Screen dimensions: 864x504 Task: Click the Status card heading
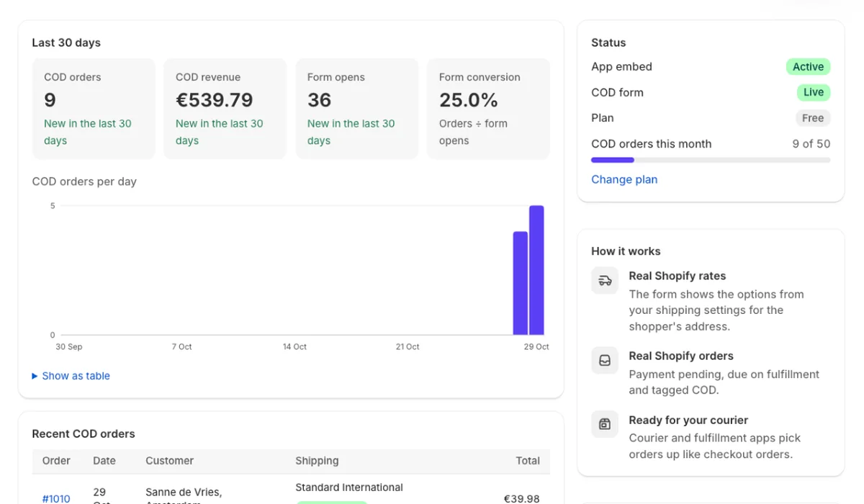click(x=608, y=42)
